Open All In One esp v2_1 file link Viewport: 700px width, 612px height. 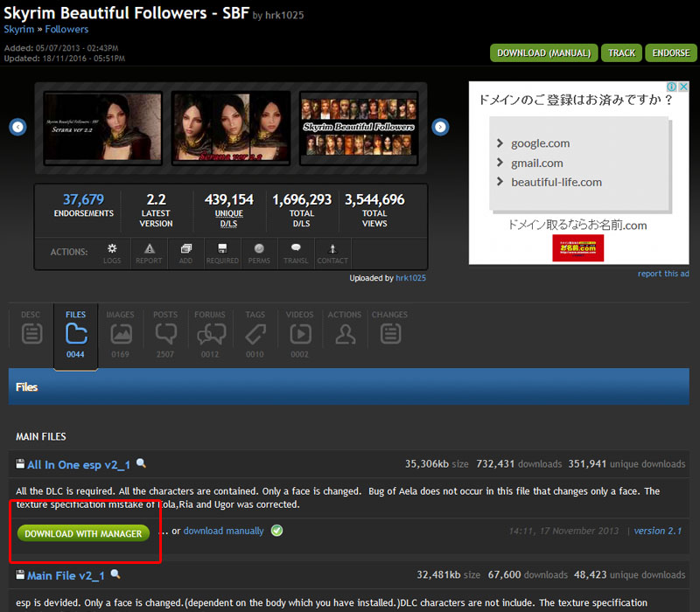79,465
